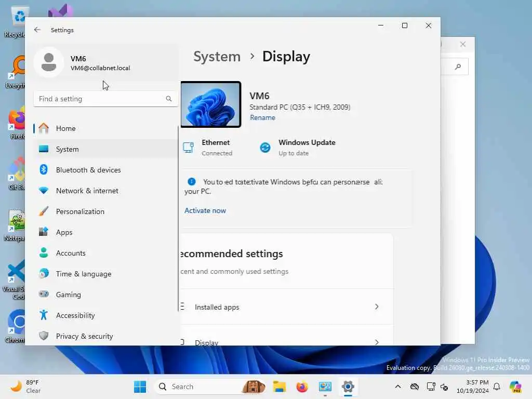Open Accounts settings category
Image resolution: width=532 pixels, height=399 pixels.
(x=105, y=253)
